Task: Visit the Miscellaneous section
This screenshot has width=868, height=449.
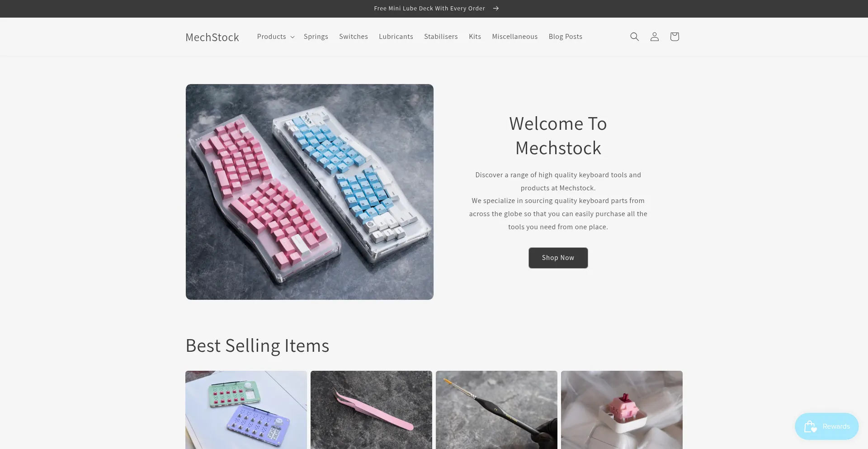Action: tap(514, 37)
